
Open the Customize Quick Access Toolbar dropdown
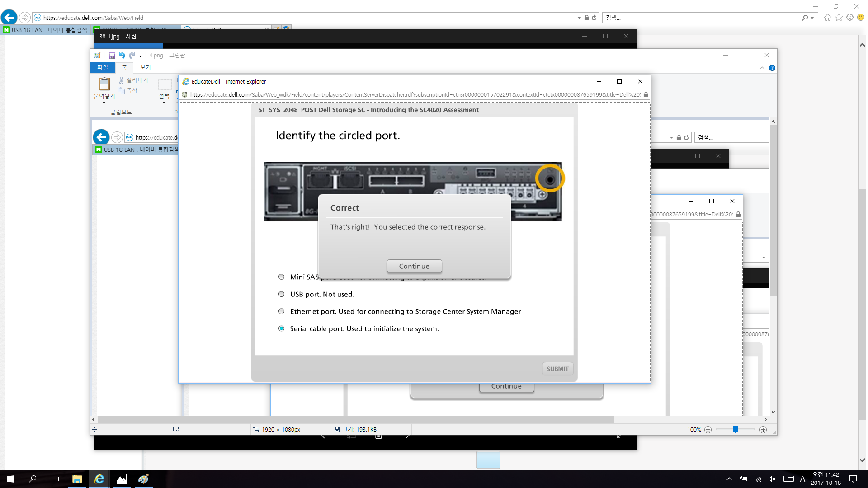pos(140,56)
